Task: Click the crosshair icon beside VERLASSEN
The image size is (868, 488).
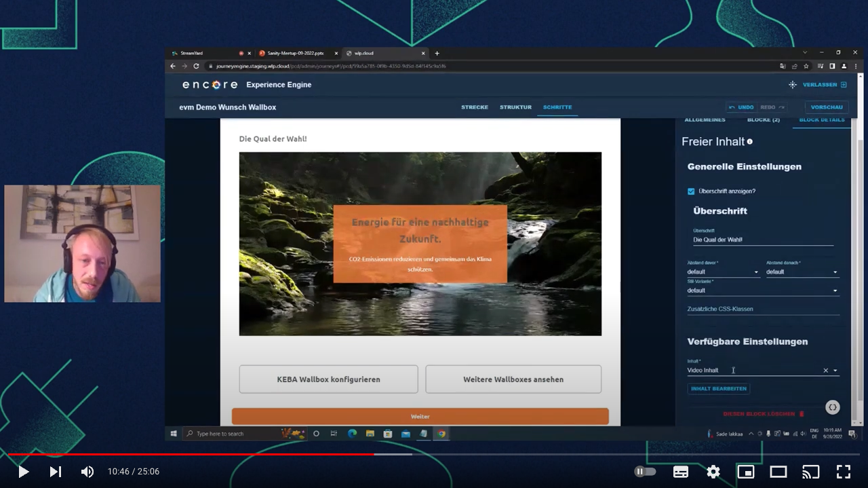Action: pyautogui.click(x=792, y=85)
